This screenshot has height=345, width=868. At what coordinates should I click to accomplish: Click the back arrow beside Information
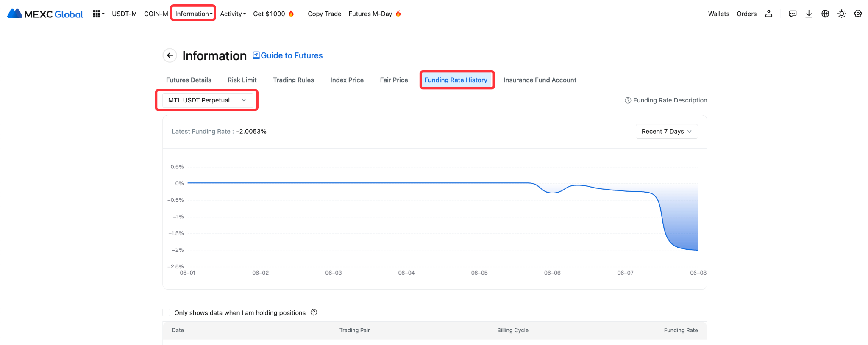click(x=170, y=55)
